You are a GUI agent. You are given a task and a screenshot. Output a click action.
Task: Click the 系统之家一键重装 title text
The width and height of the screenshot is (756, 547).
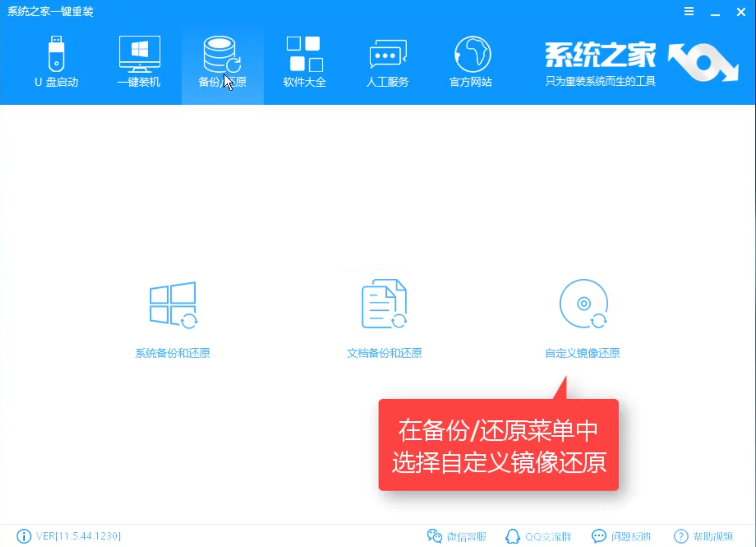[49, 11]
